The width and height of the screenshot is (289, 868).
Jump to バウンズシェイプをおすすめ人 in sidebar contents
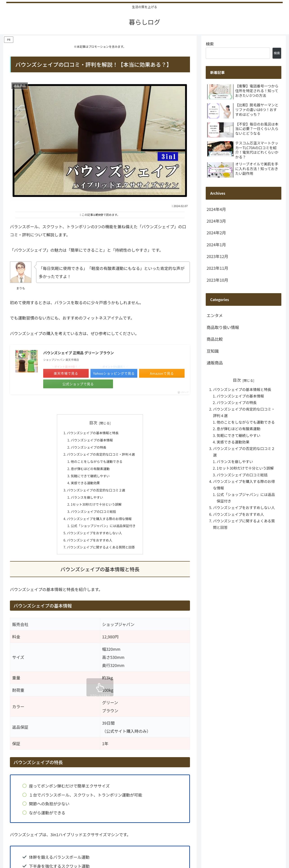point(238,514)
